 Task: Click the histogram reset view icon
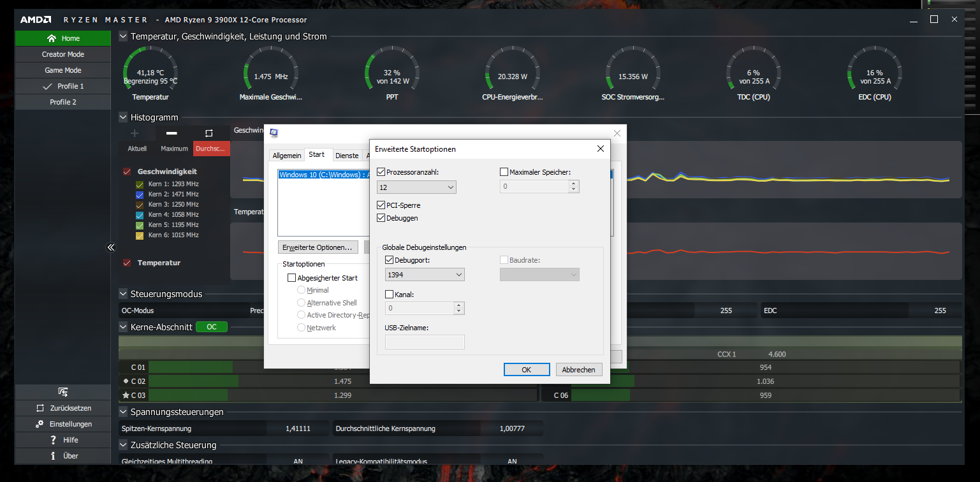pos(208,133)
